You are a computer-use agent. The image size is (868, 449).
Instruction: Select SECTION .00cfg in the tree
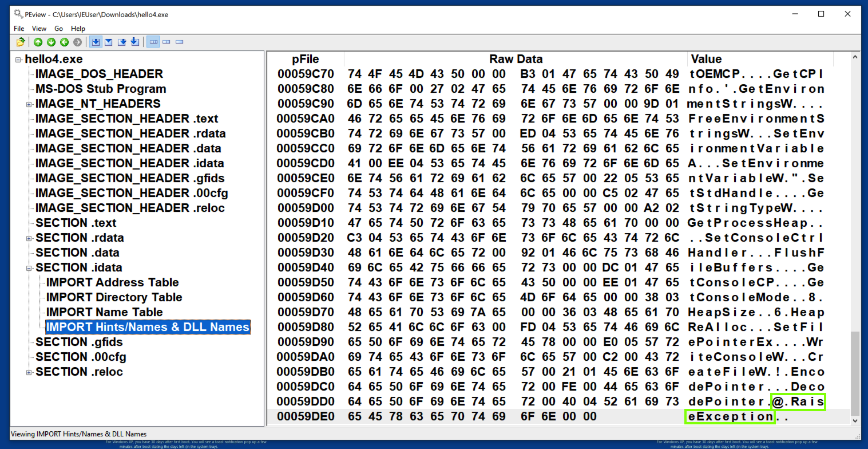81,357
